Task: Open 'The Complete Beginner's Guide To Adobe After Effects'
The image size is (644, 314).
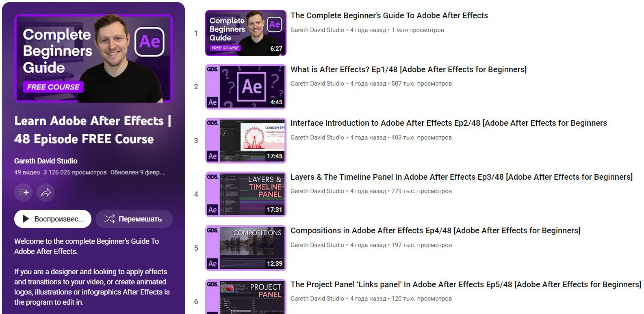Action: (x=389, y=16)
